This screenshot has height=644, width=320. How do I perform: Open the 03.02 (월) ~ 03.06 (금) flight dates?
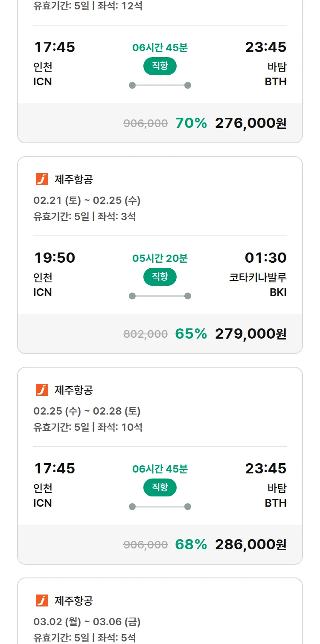click(87, 622)
